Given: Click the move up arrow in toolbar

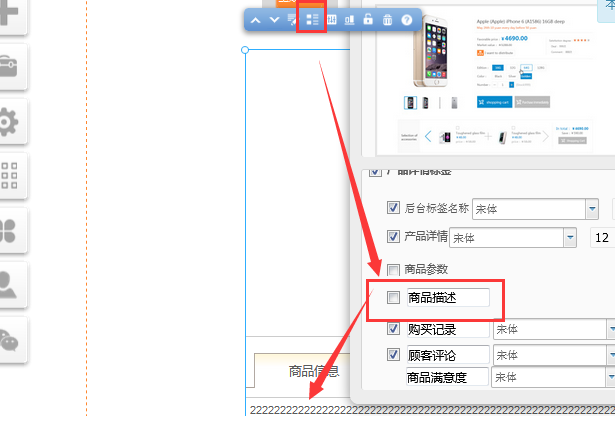Looking at the screenshot, I should [256, 20].
